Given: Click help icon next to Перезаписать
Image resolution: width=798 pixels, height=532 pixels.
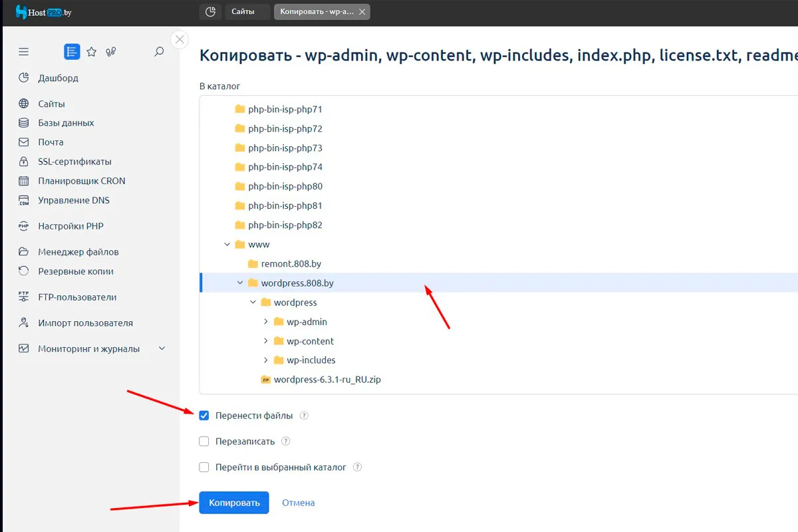Looking at the screenshot, I should [x=286, y=442].
